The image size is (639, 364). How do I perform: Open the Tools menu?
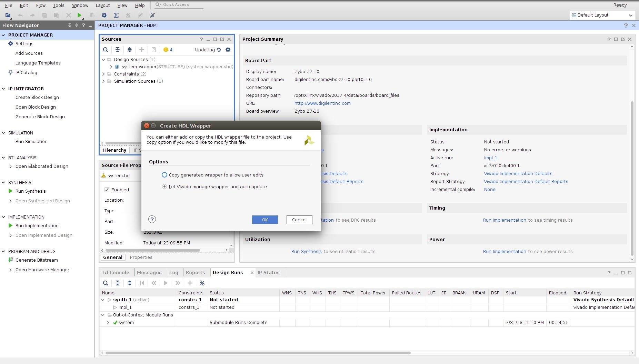pyautogui.click(x=58, y=5)
